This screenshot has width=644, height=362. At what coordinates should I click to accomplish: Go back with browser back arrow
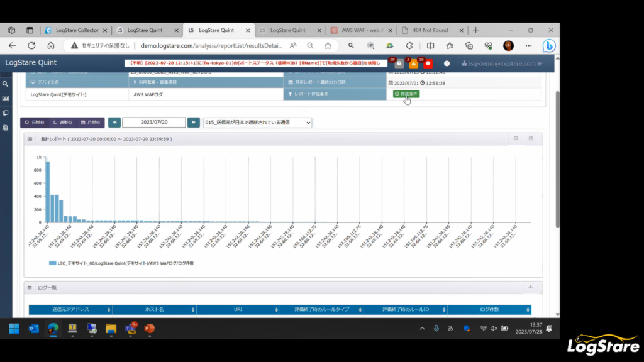tap(13, 45)
